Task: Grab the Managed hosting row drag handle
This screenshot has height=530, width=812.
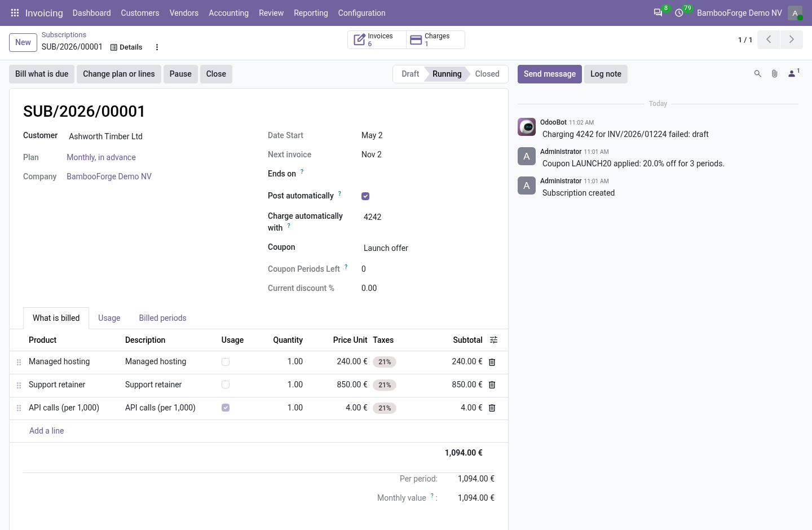Action: (19, 362)
